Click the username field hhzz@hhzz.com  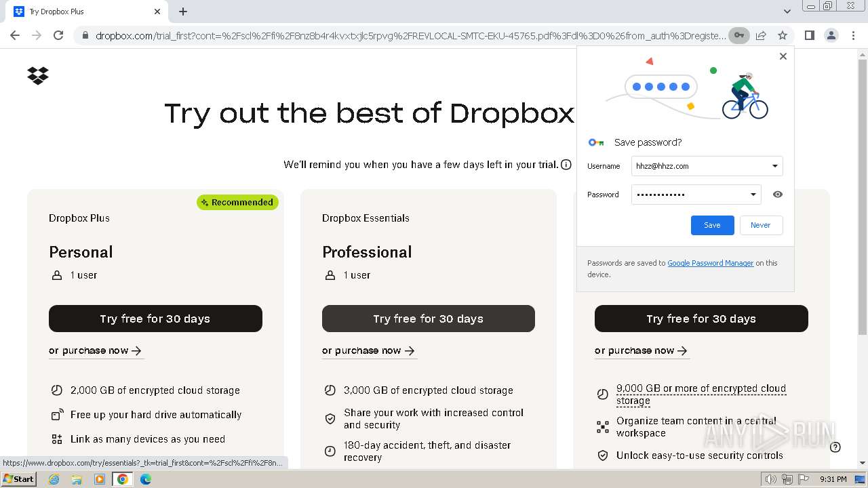point(707,166)
